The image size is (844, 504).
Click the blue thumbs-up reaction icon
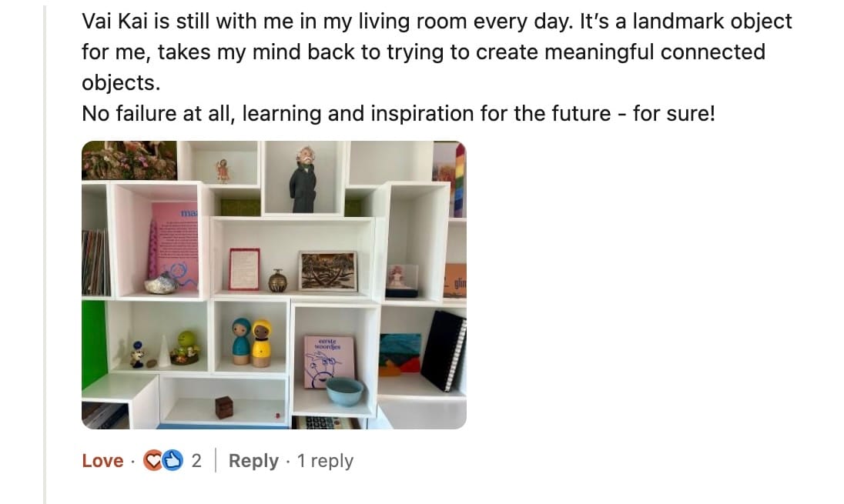tap(172, 461)
